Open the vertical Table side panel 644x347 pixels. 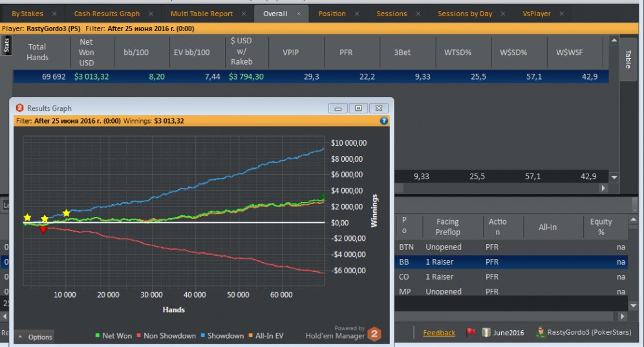pos(627,59)
